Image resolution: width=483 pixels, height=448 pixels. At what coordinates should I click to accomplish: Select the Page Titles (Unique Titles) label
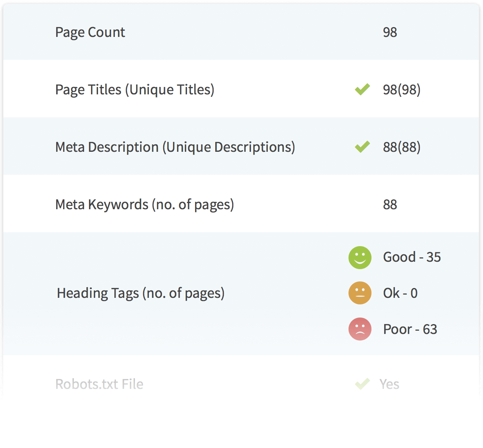coord(134,90)
